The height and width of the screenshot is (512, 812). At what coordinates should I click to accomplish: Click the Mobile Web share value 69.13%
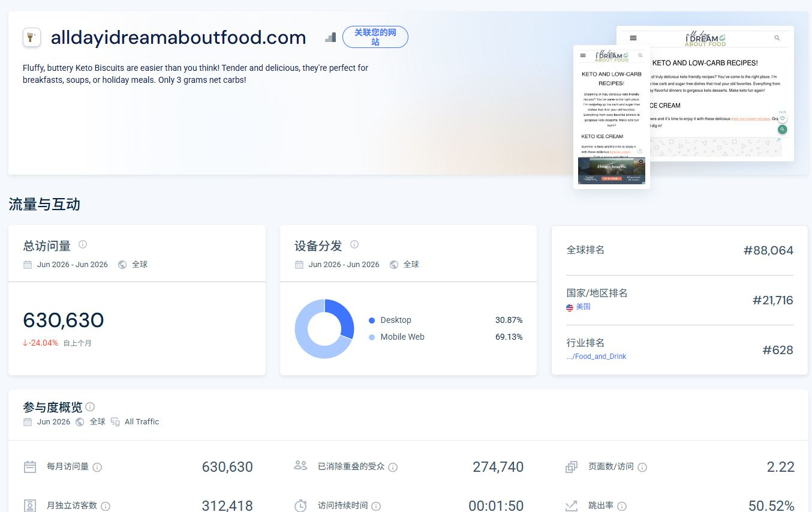[509, 337]
